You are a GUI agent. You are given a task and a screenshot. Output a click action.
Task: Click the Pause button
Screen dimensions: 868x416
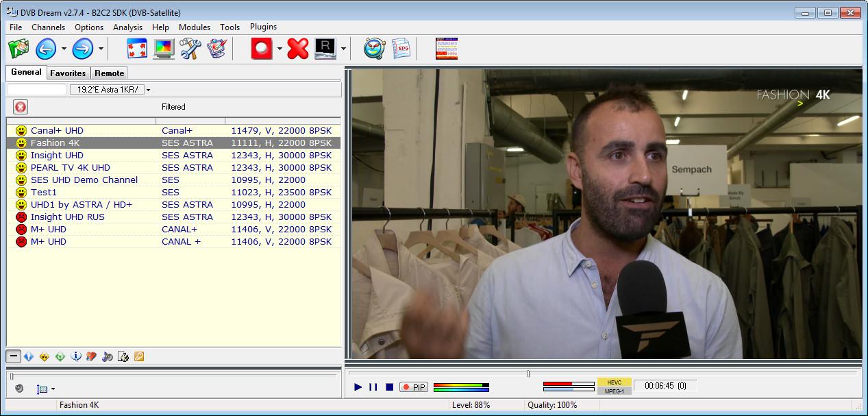(x=373, y=387)
